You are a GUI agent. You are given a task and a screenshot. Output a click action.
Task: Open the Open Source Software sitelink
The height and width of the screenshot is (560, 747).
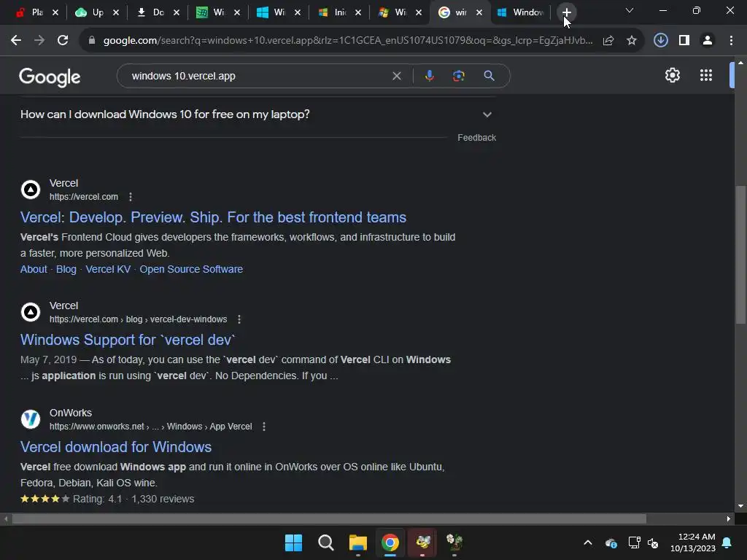tap(191, 269)
